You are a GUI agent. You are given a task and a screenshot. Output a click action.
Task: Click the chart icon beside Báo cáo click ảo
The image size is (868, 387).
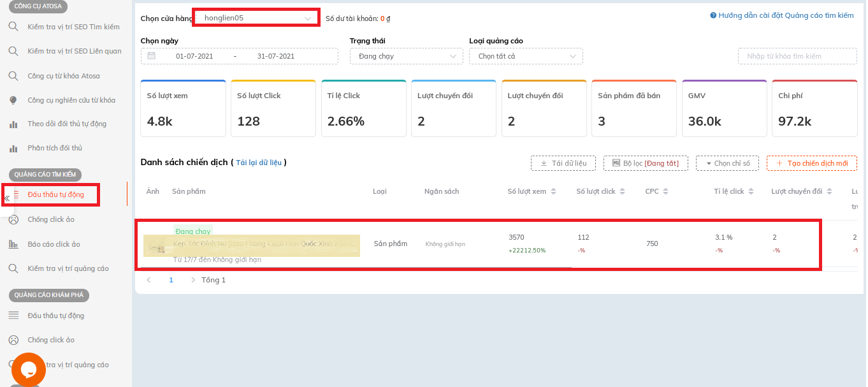(x=13, y=244)
